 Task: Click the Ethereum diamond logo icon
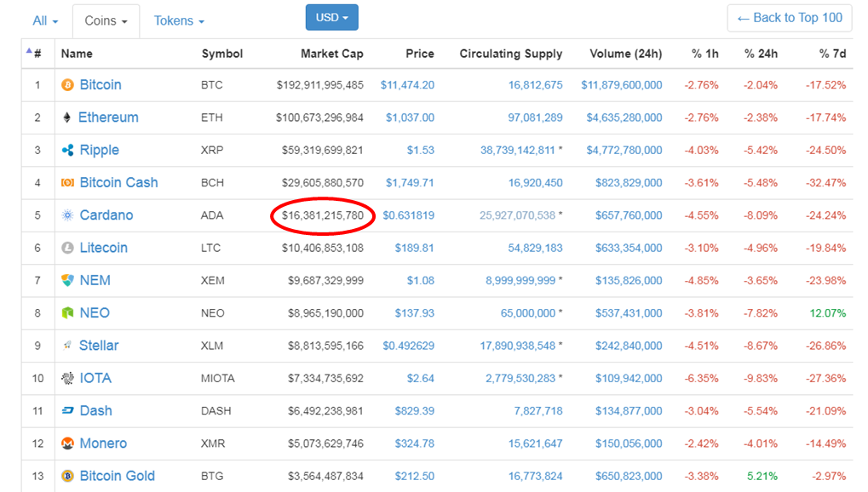click(x=67, y=117)
